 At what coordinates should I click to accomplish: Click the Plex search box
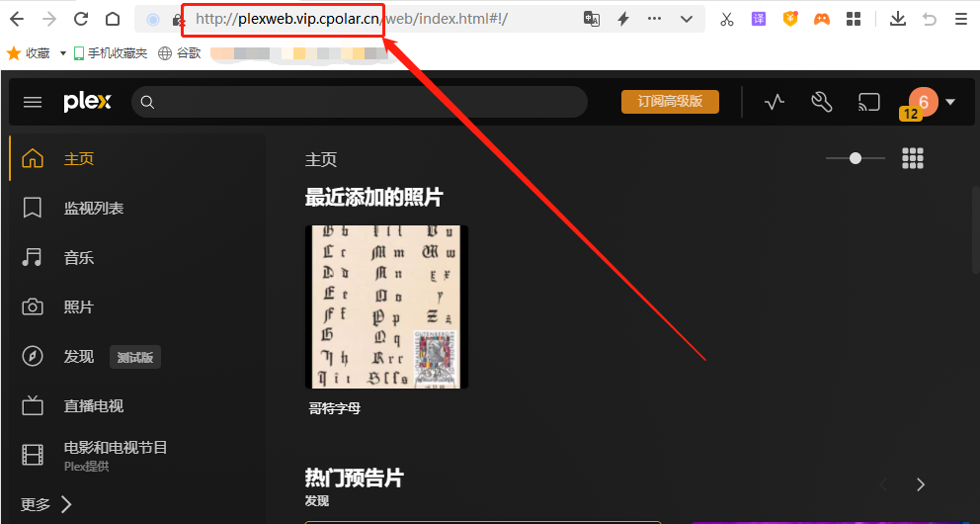[x=360, y=102]
